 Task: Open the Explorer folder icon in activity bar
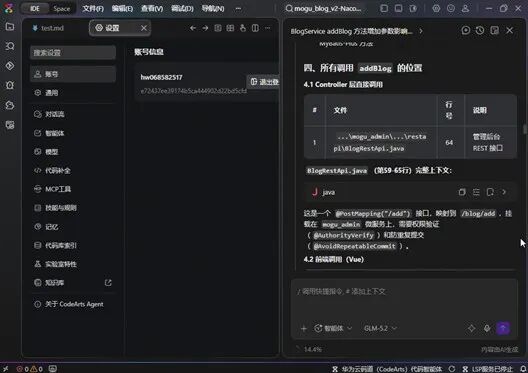point(10,27)
